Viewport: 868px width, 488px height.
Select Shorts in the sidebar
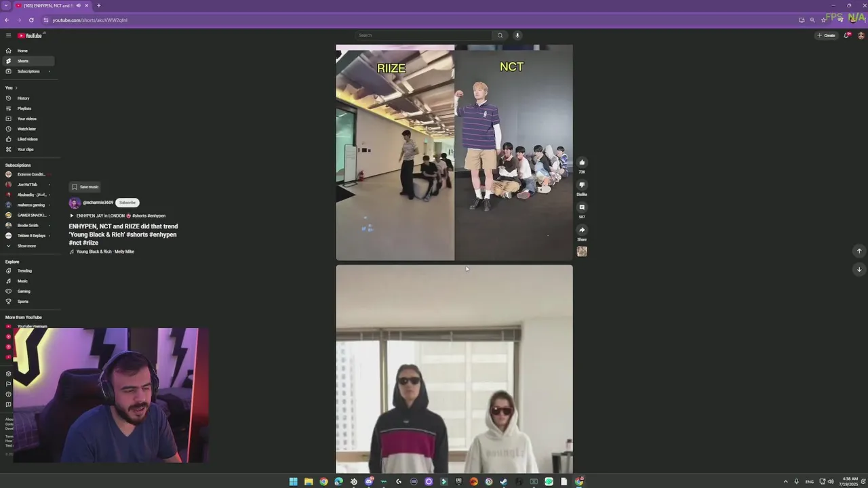27,61
